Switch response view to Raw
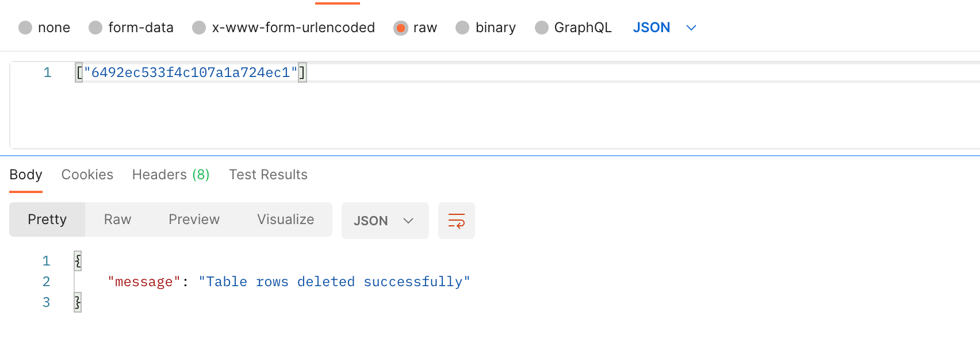Screen dimensions: 980x362 point(117,219)
